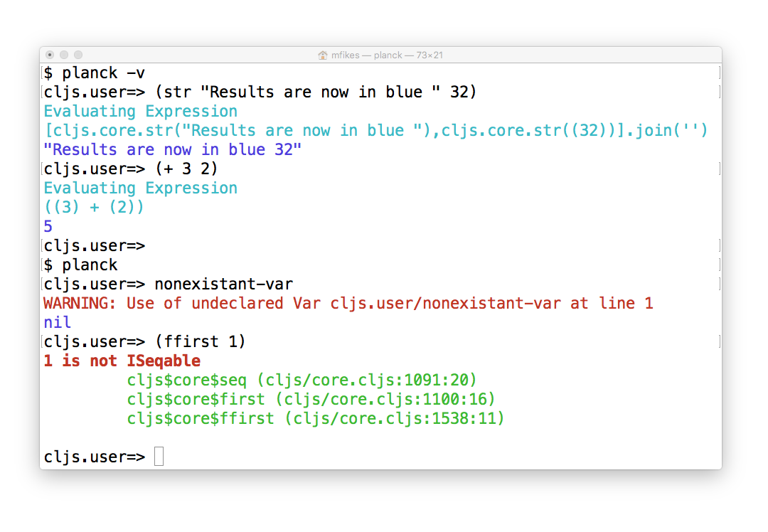768x532 pixels.
Task: Click the "nonexistant-var" input line
Action: pos(168,284)
